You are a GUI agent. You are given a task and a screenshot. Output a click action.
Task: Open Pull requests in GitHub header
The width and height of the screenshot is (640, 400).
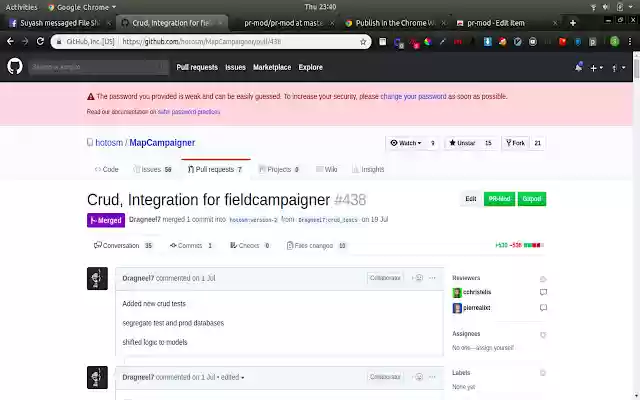tap(197, 67)
